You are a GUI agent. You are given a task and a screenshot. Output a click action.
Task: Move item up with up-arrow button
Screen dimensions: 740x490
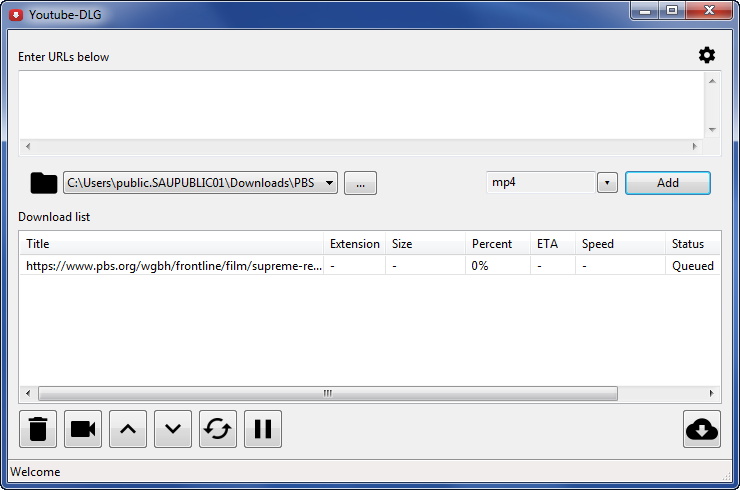coord(128,429)
